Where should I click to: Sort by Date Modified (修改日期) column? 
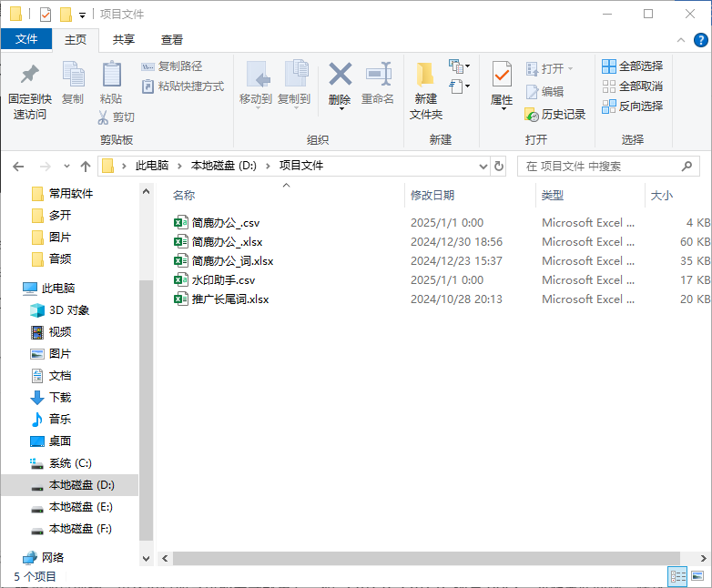(432, 196)
